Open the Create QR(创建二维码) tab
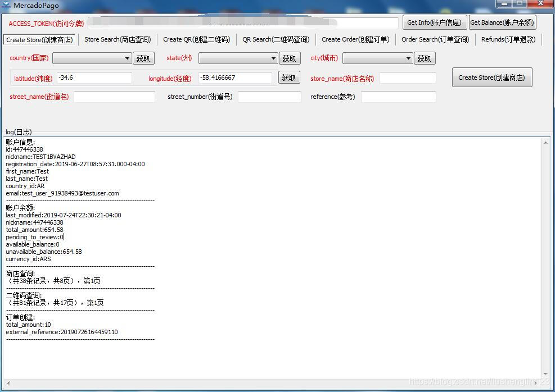This screenshot has height=392, width=555. 196,39
